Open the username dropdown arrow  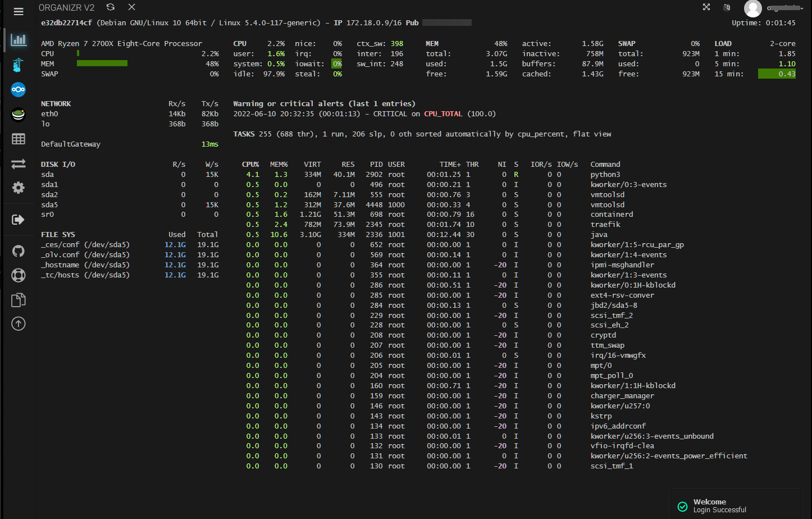coord(802,8)
